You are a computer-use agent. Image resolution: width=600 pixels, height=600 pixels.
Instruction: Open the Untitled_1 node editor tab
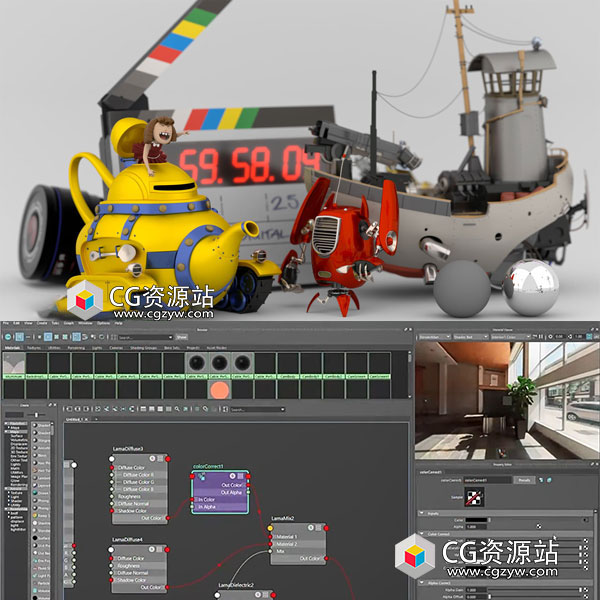pyautogui.click(x=75, y=419)
